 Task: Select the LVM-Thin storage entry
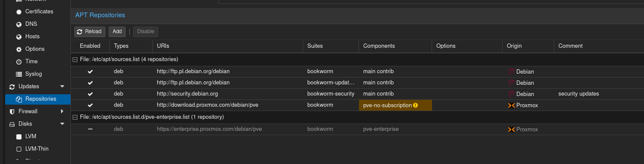(37, 149)
